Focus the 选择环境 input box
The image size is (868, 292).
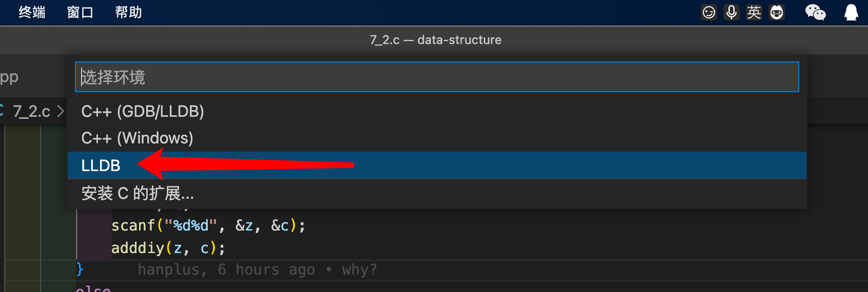(436, 77)
